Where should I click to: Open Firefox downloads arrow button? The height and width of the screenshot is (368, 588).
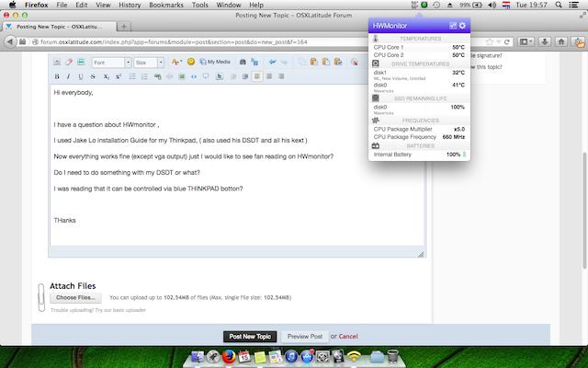pos(544,42)
